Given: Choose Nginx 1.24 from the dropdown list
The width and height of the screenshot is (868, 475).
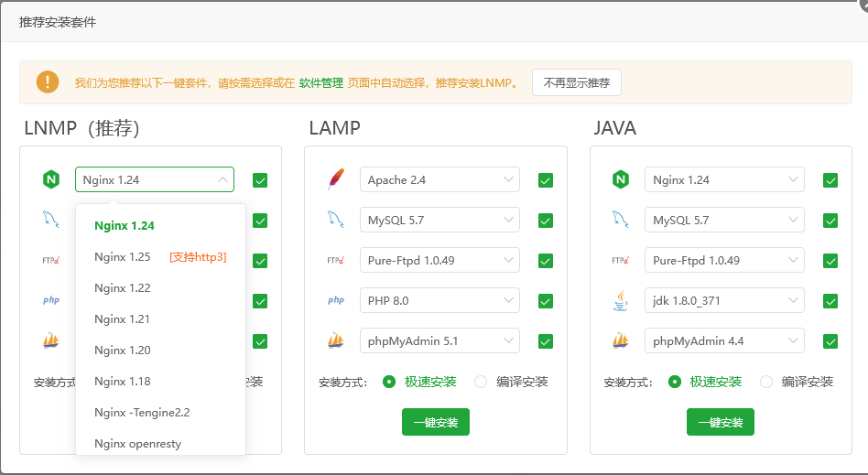Looking at the screenshot, I should coord(160,226).
